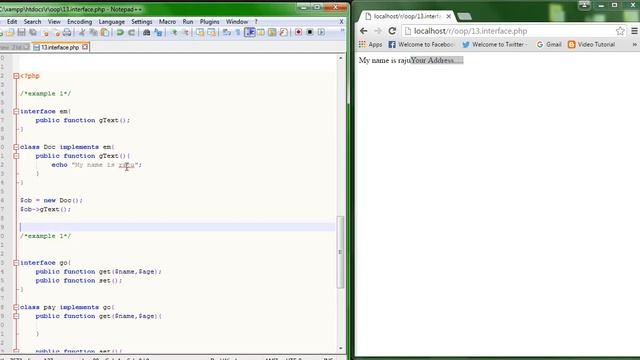Toggle synchronize vertical scrolling icon

click(x=200, y=32)
